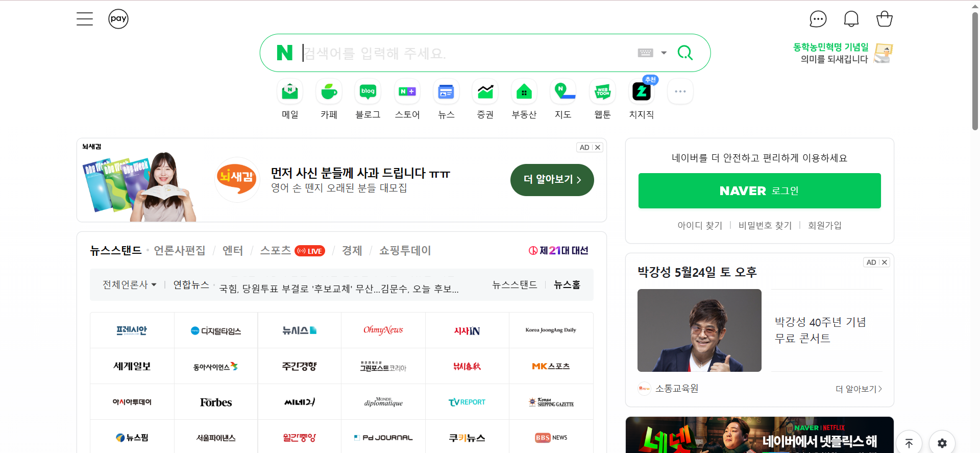Open 시사IN press logo
Viewport: 980px width, 453px height.
(x=467, y=330)
